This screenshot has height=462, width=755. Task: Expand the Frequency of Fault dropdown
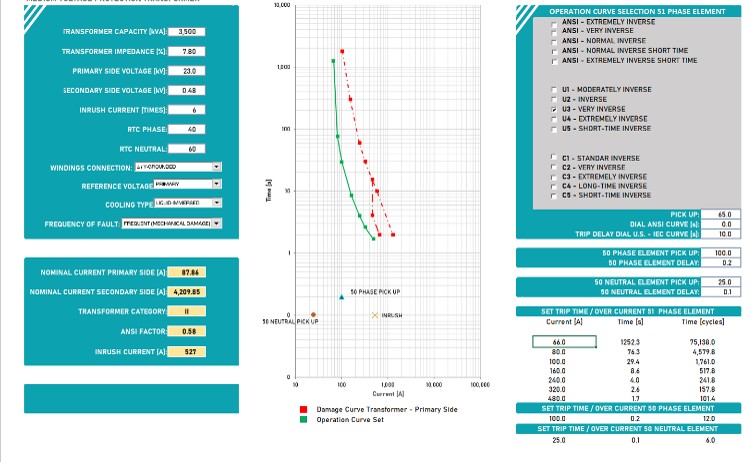click(216, 224)
